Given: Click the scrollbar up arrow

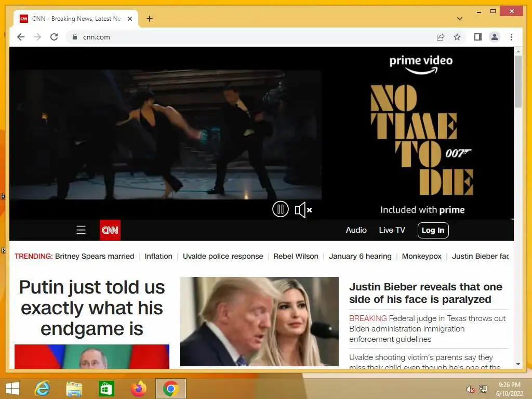Looking at the screenshot, I should coord(518,51).
